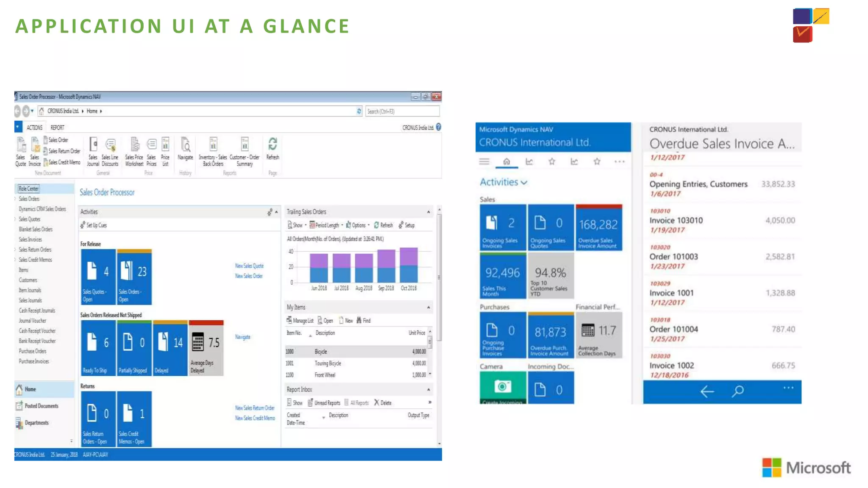This screenshot has width=868, height=488.
Task: Tap the hamburger menu in tablet app
Action: pos(484,161)
